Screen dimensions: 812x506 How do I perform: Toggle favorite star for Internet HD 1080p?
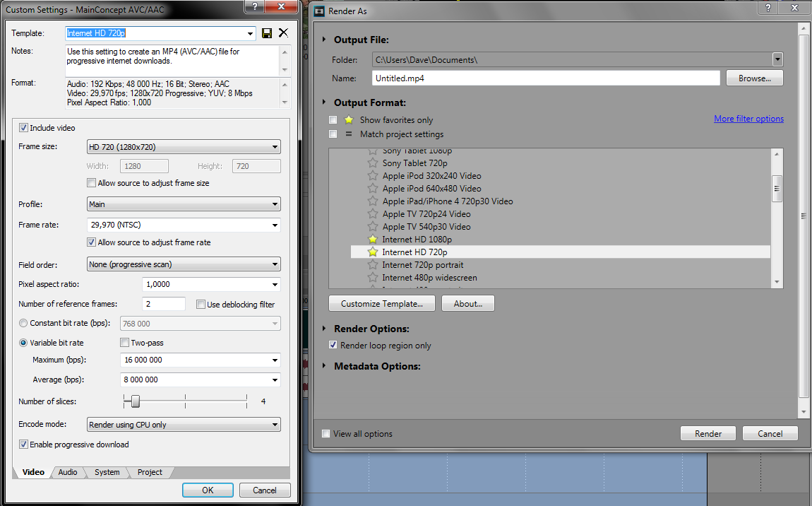(x=373, y=240)
